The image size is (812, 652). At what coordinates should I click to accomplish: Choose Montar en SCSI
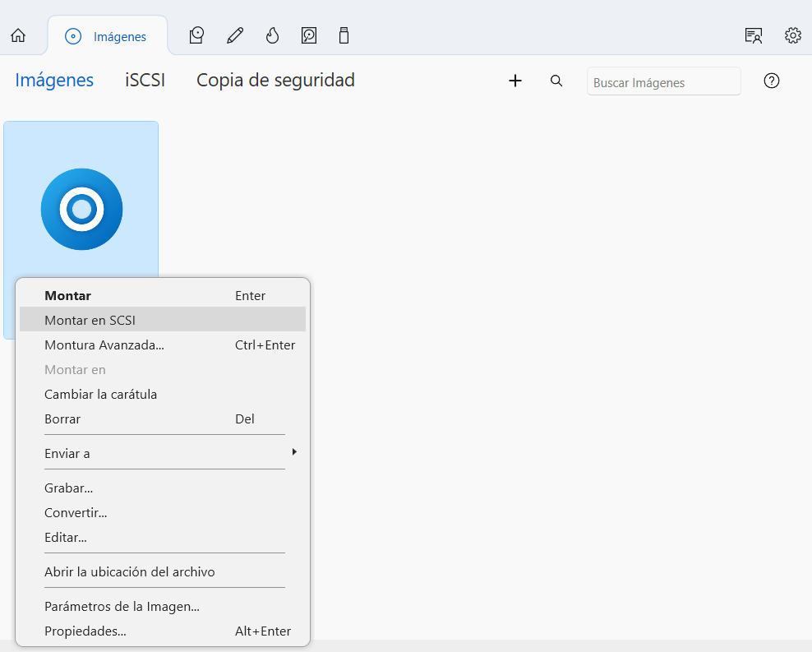click(x=163, y=320)
